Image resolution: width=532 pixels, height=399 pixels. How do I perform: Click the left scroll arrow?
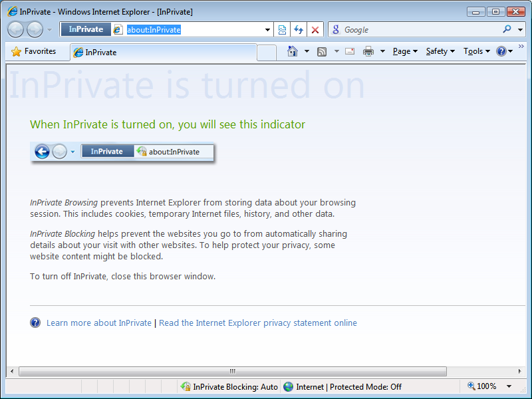pos(12,371)
